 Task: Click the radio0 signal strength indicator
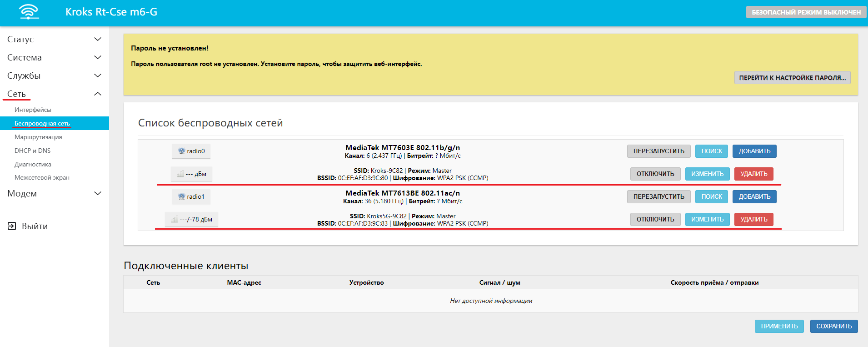click(191, 174)
